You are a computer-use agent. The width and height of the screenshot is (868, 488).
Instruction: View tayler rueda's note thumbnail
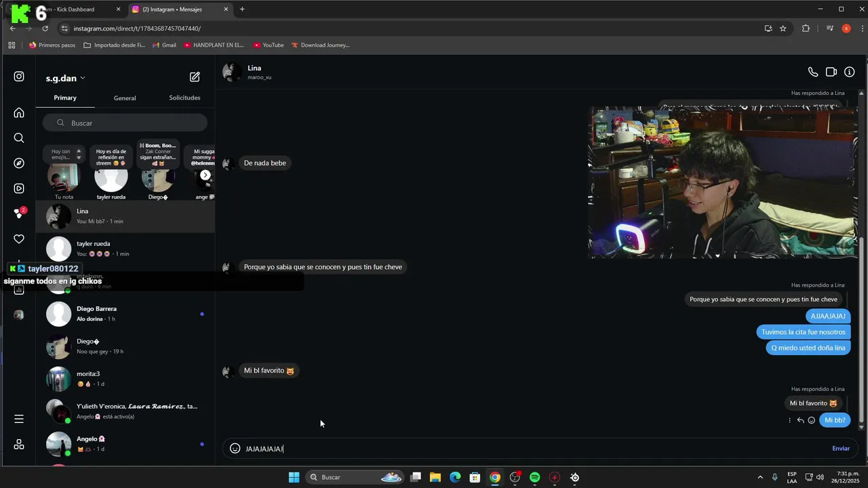coord(111,178)
